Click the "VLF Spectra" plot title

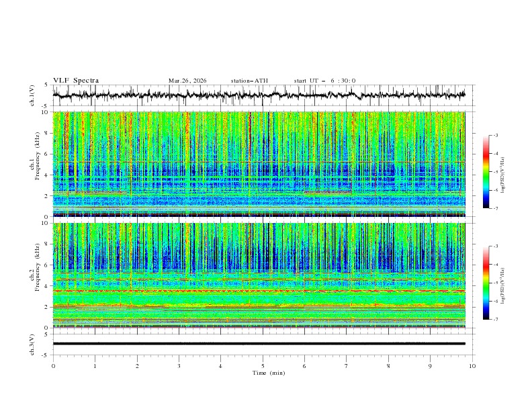(x=76, y=81)
